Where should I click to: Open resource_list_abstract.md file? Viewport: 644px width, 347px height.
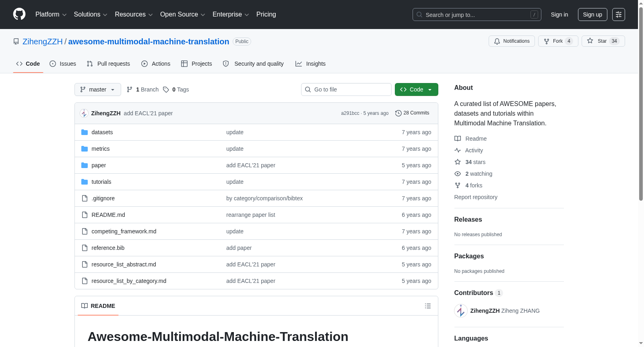coord(124,264)
